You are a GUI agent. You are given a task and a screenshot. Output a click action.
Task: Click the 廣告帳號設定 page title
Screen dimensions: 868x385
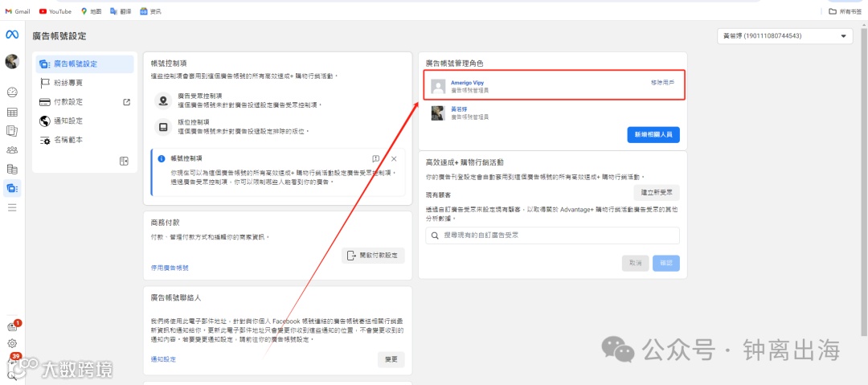(x=59, y=36)
